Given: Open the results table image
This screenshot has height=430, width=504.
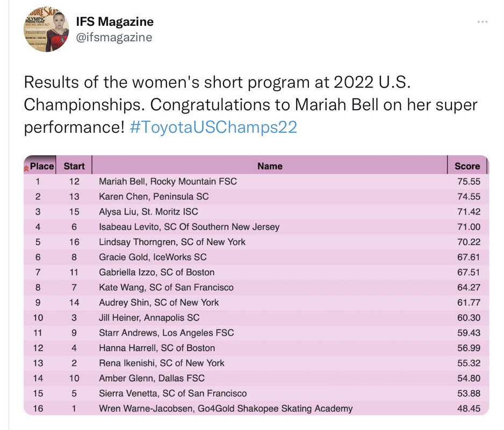Looking at the screenshot, I should tap(256, 285).
